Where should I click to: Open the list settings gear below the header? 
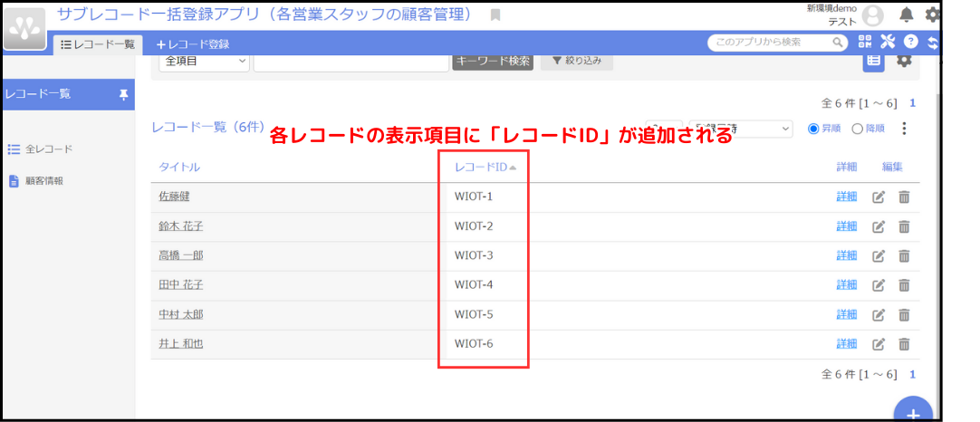[x=904, y=61]
